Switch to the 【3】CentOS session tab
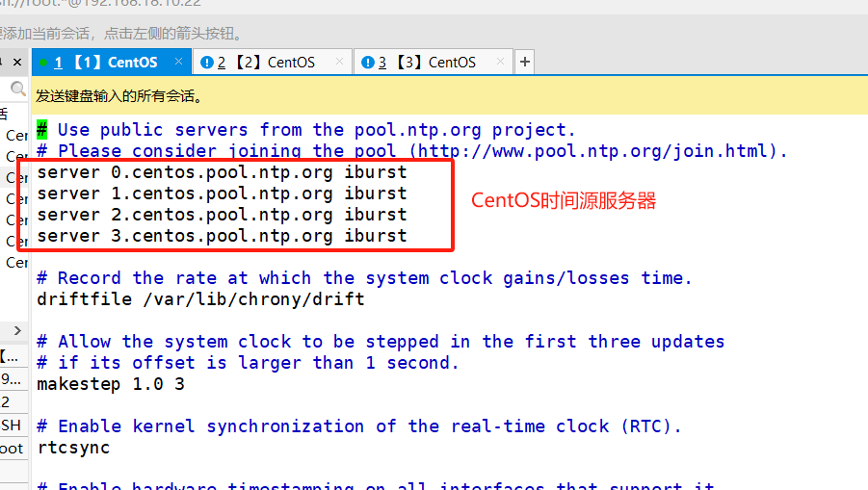868x490 pixels. coord(434,62)
